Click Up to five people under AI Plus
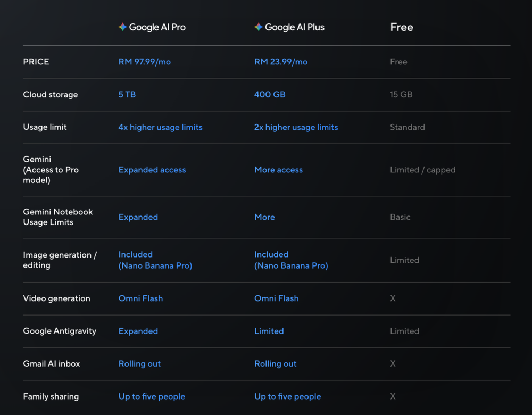The height and width of the screenshot is (415, 532). click(x=288, y=397)
